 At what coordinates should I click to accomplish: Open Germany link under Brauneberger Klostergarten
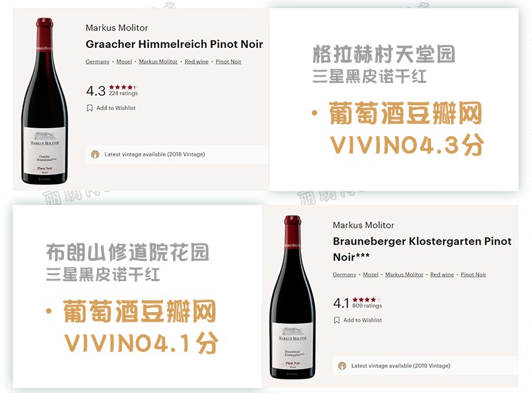pos(344,274)
